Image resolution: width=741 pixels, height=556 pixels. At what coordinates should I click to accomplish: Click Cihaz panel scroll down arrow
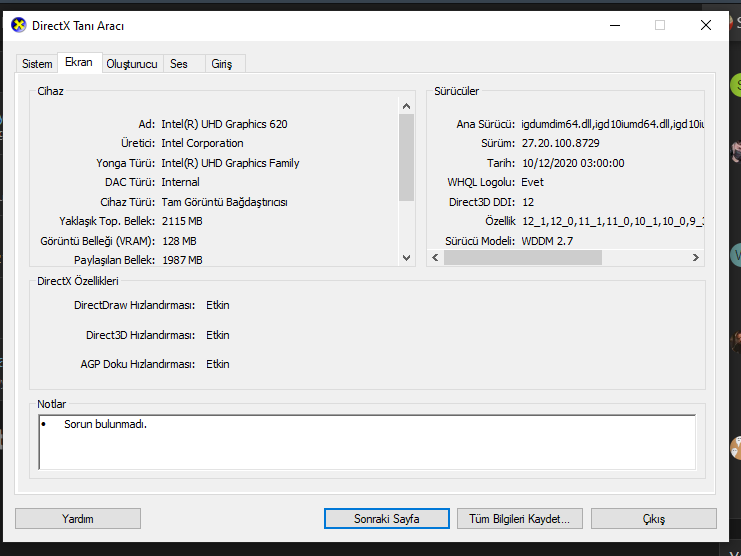[406, 258]
